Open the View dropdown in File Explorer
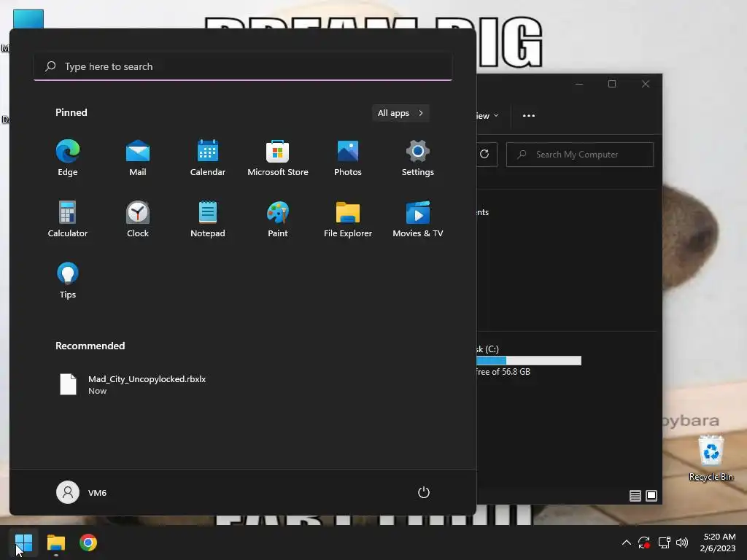The height and width of the screenshot is (560, 747). click(x=487, y=116)
